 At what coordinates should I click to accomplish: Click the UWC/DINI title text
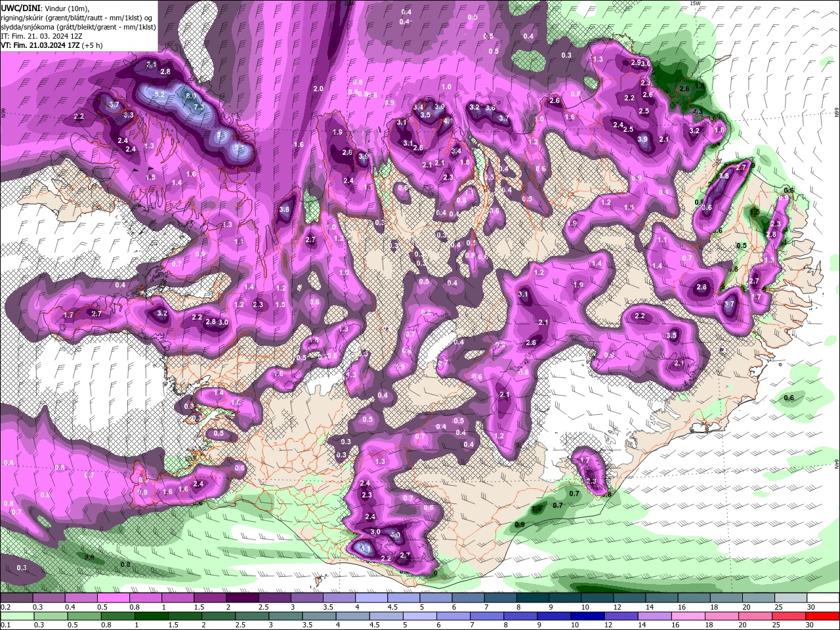point(21,7)
